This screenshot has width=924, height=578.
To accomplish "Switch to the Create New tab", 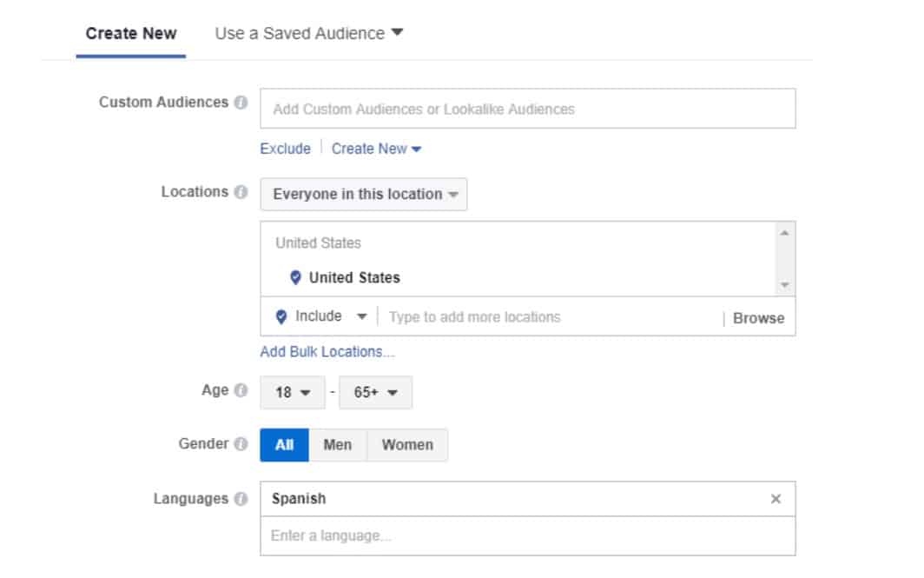I will point(131,34).
